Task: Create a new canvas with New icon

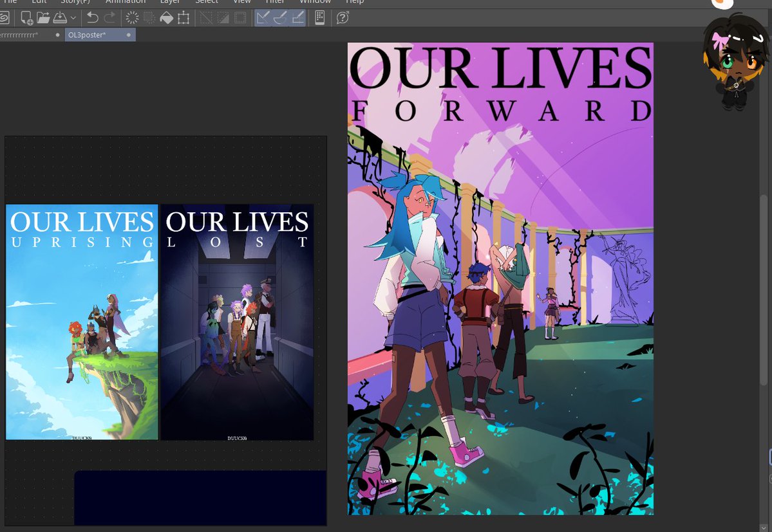Action: tap(26, 18)
